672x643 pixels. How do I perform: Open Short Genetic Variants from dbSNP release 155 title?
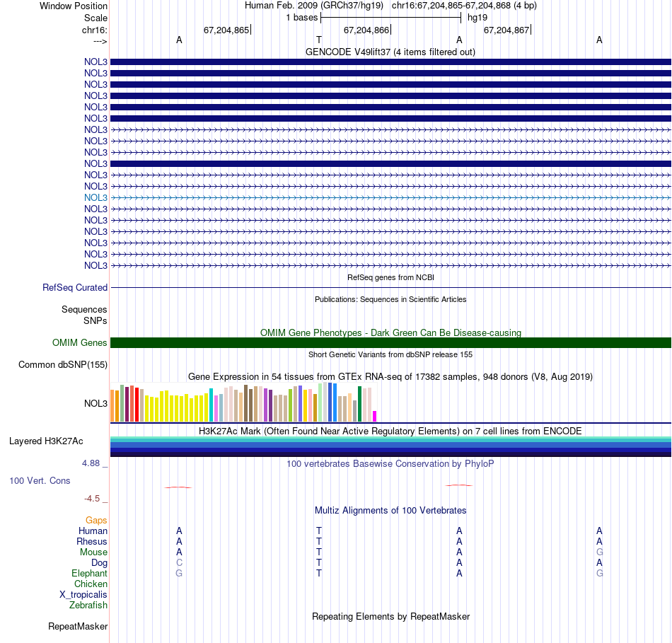pyautogui.click(x=390, y=354)
